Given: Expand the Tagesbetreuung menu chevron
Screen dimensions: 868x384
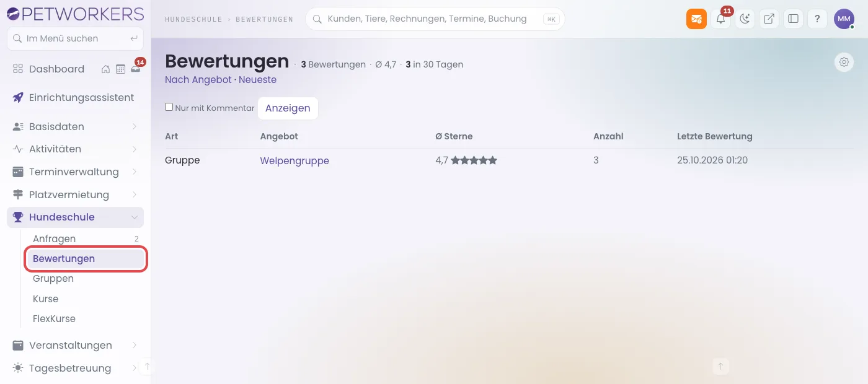Looking at the screenshot, I should 135,368.
